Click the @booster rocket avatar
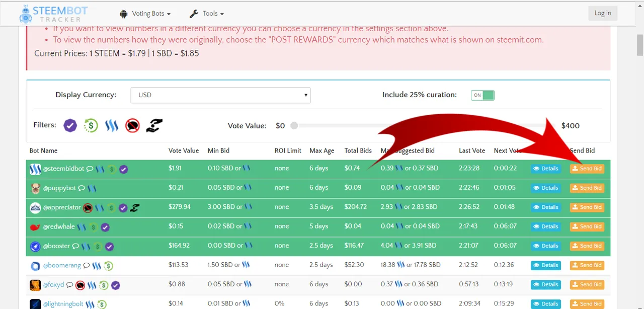 click(35, 246)
